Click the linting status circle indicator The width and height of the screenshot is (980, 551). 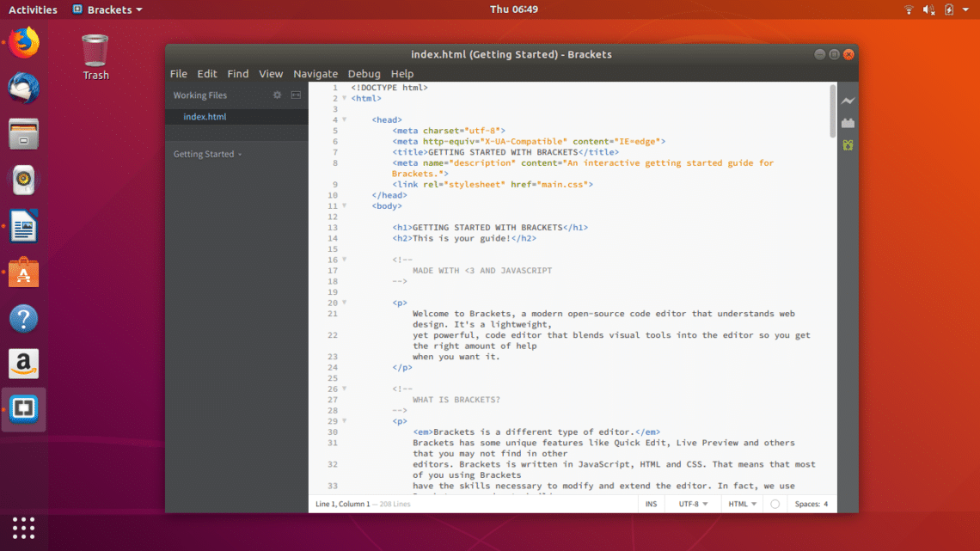775,505
